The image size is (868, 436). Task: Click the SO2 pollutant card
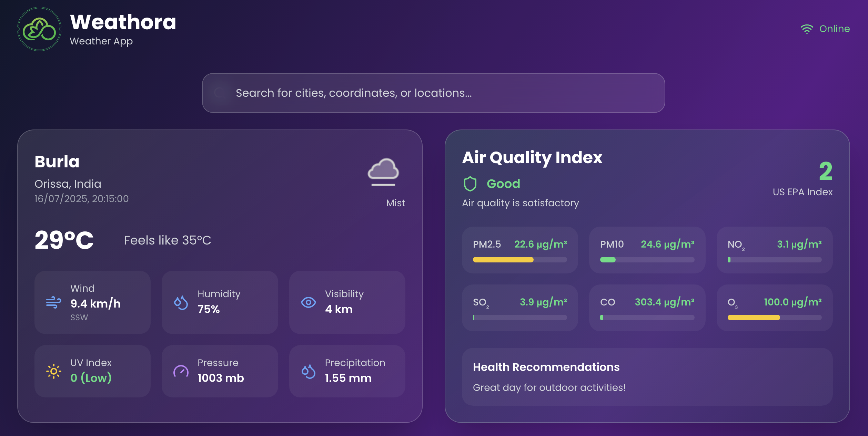click(x=521, y=308)
